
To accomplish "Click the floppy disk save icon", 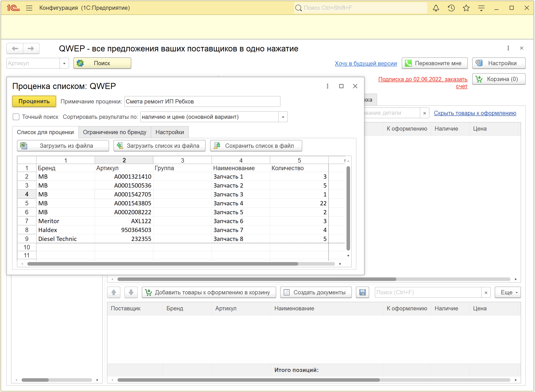I will tap(362, 292).
